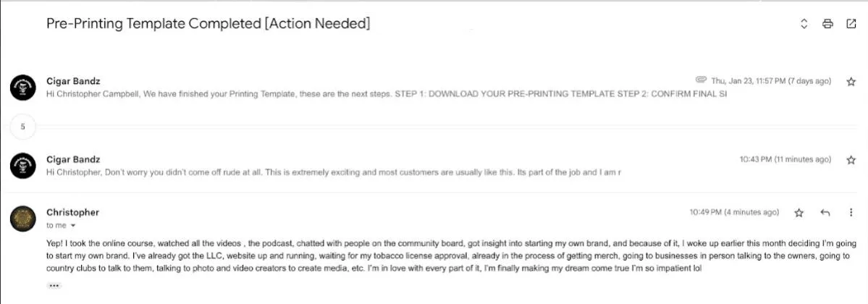
Task: Star Christopher's 10:49 PM message
Action: [799, 213]
